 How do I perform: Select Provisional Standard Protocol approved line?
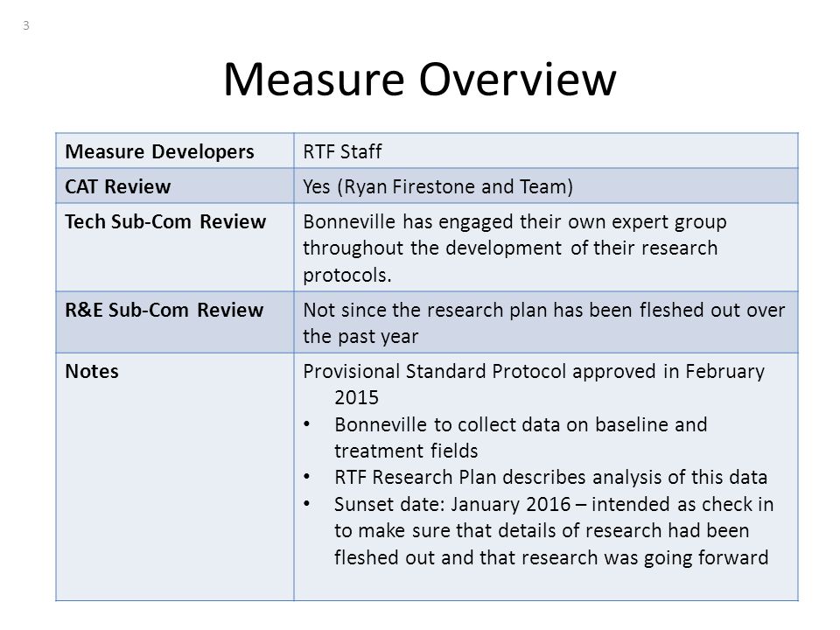click(534, 371)
